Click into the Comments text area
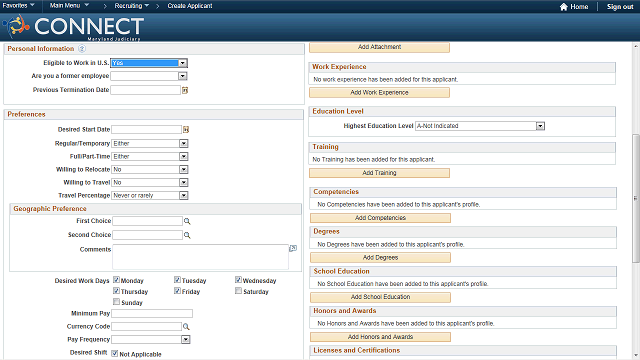640x360 pixels. click(x=200, y=257)
